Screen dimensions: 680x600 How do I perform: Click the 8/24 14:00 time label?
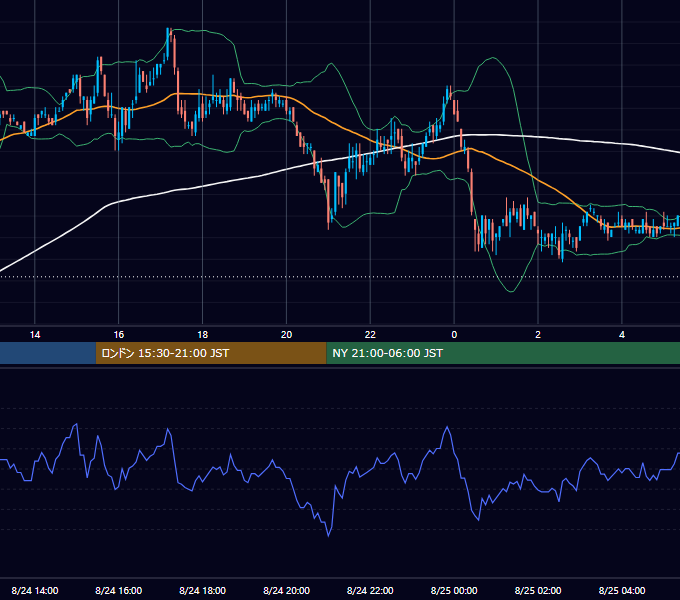point(35,590)
